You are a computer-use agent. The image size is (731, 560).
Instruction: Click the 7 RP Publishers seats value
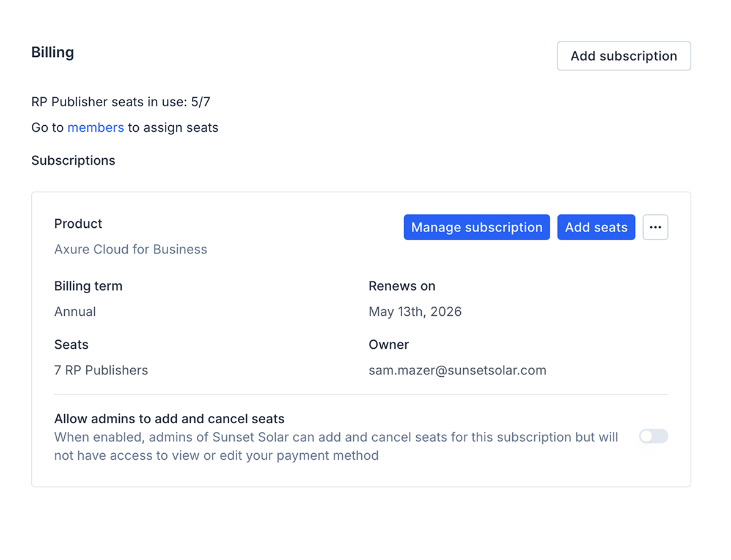(101, 370)
